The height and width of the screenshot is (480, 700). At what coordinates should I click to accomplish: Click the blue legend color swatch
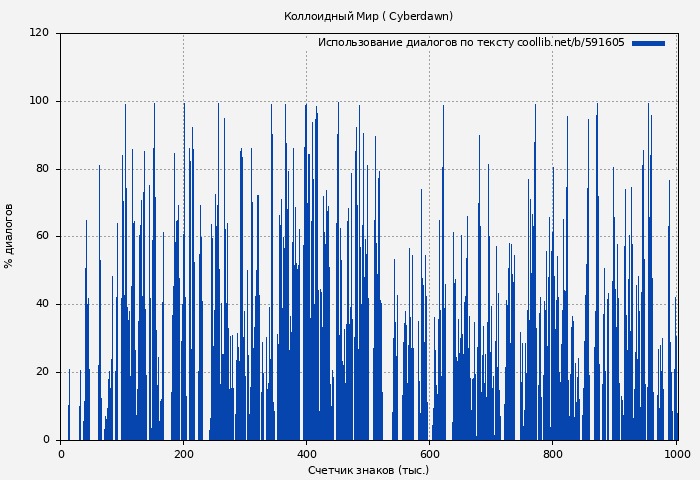coord(648,43)
